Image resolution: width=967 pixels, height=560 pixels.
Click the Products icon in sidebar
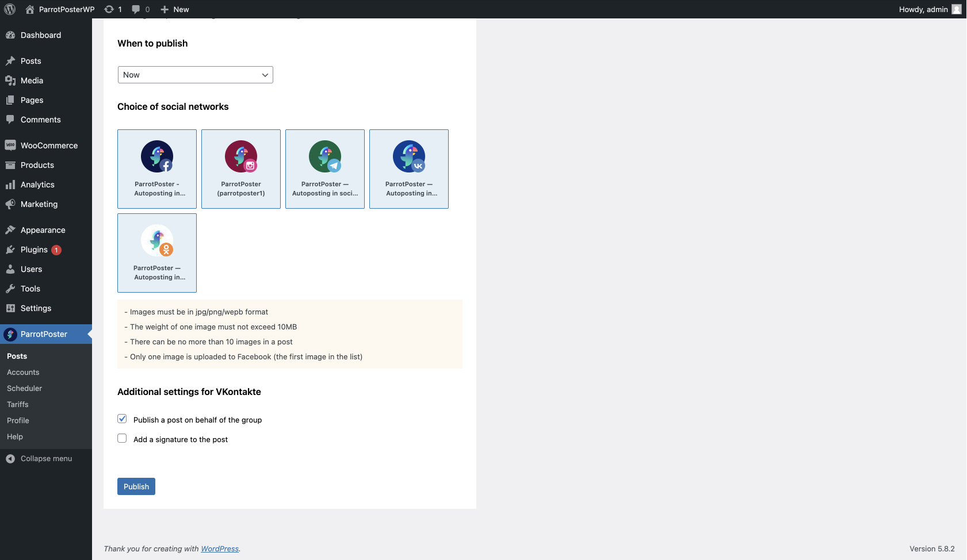pyautogui.click(x=10, y=165)
